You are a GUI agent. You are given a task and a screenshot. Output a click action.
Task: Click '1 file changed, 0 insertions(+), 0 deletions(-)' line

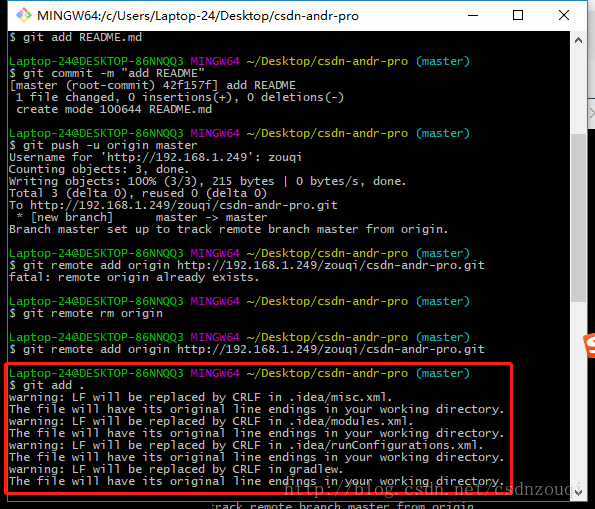point(180,97)
